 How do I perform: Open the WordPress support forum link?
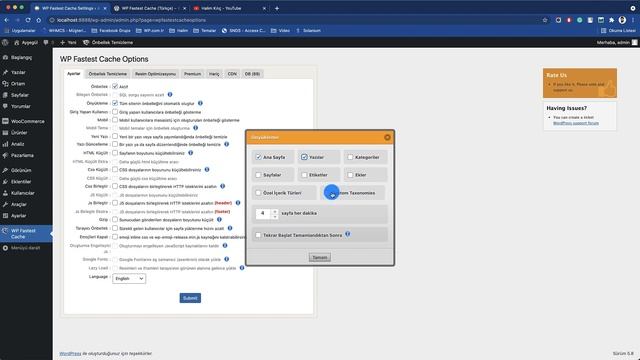pyautogui.click(x=576, y=123)
